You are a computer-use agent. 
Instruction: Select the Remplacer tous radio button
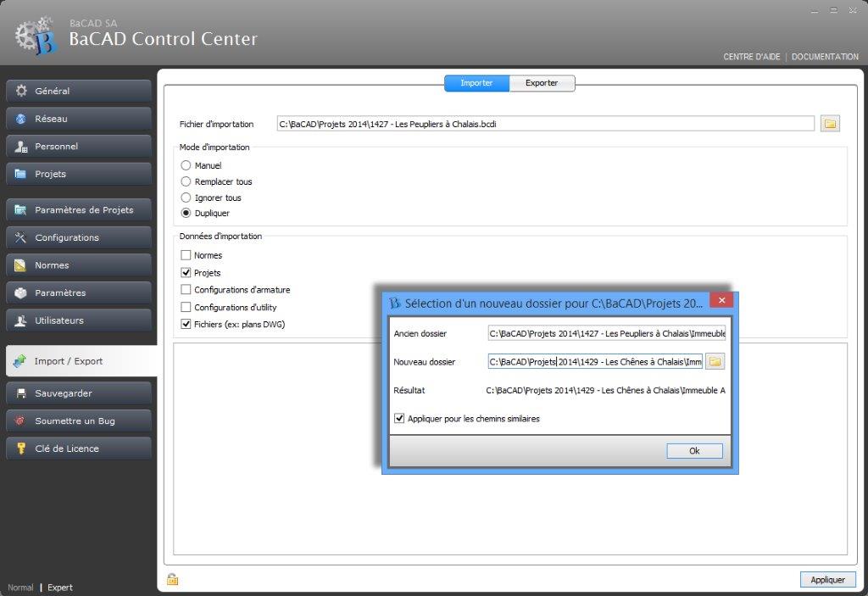186,181
